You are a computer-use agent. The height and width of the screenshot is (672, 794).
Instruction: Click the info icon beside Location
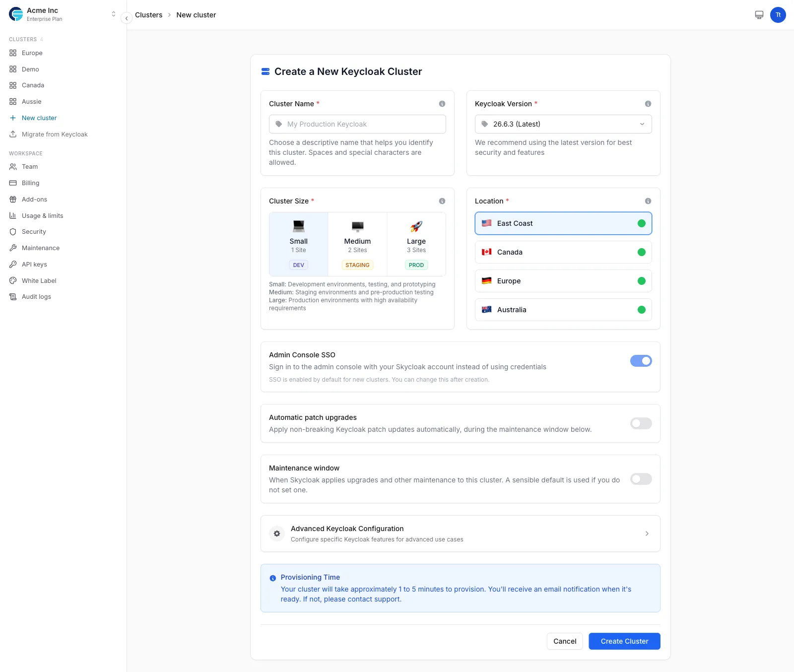pyautogui.click(x=648, y=201)
